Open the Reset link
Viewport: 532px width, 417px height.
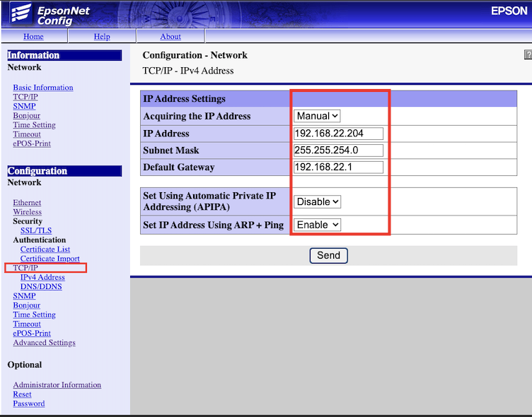coord(22,394)
